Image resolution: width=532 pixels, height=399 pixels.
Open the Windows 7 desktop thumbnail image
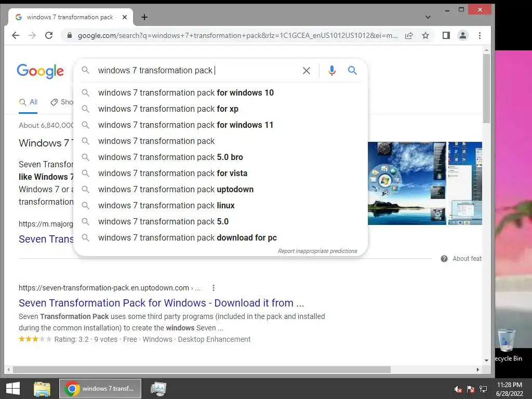click(x=407, y=183)
